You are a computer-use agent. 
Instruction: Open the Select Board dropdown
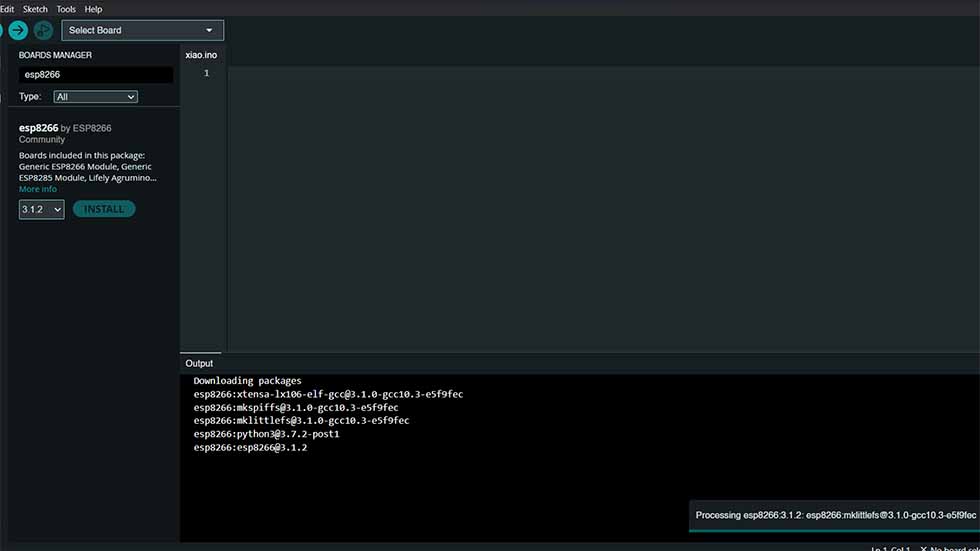pyautogui.click(x=142, y=30)
